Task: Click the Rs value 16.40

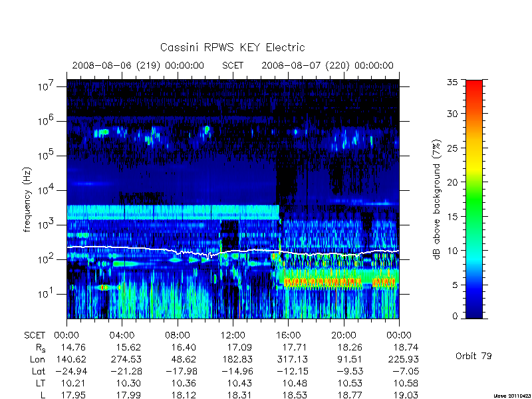Action: click(x=184, y=347)
